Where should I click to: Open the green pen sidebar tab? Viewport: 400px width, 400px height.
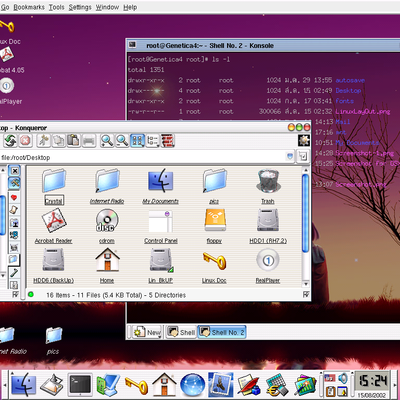tap(14, 273)
